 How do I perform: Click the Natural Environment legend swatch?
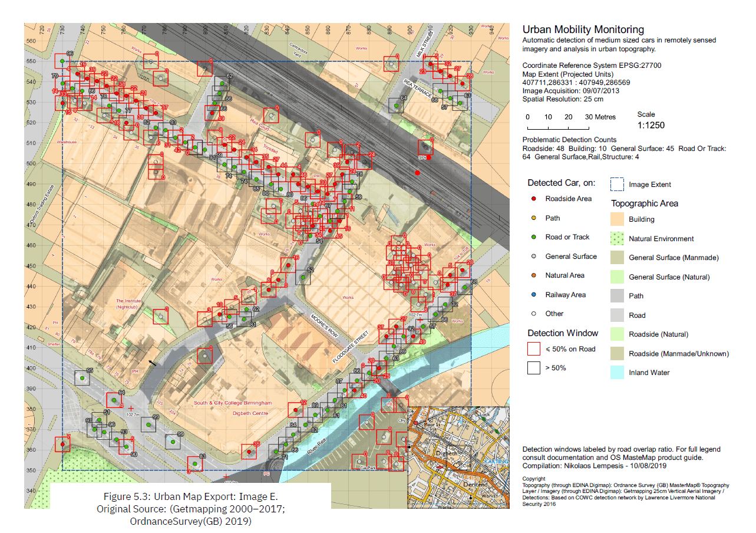point(617,239)
